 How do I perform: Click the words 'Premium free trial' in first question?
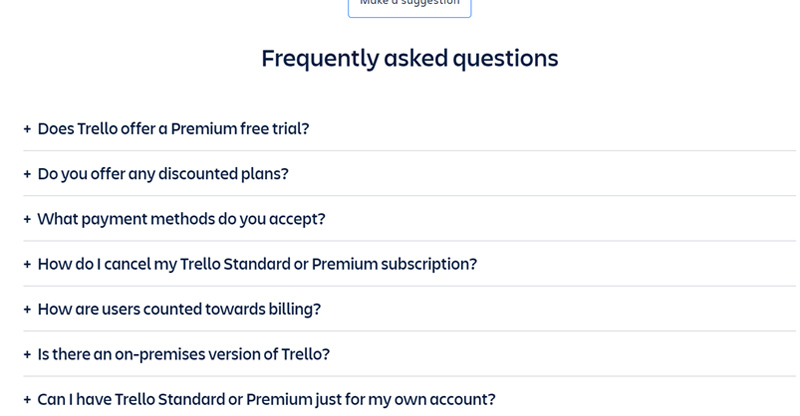(x=240, y=129)
